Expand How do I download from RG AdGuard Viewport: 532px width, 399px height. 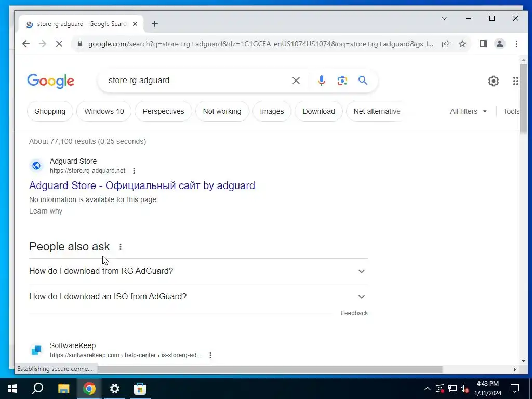[198, 271]
